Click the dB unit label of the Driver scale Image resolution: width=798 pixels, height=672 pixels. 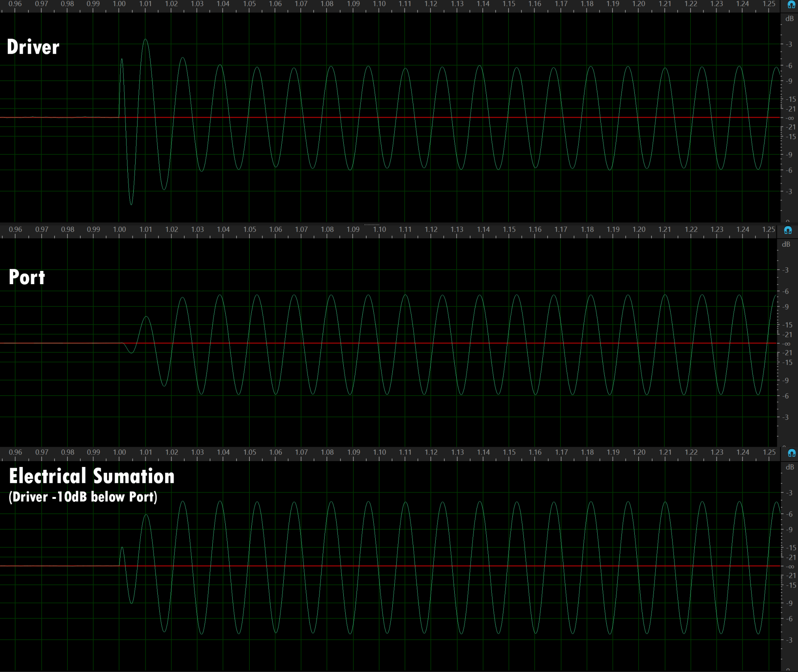click(x=789, y=19)
